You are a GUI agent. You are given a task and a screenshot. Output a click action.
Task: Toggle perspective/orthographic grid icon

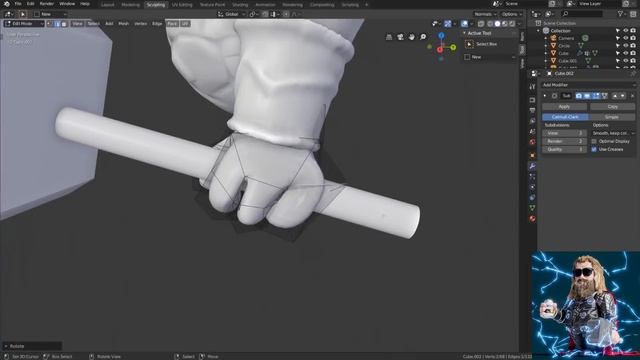pyautogui.click(x=389, y=37)
